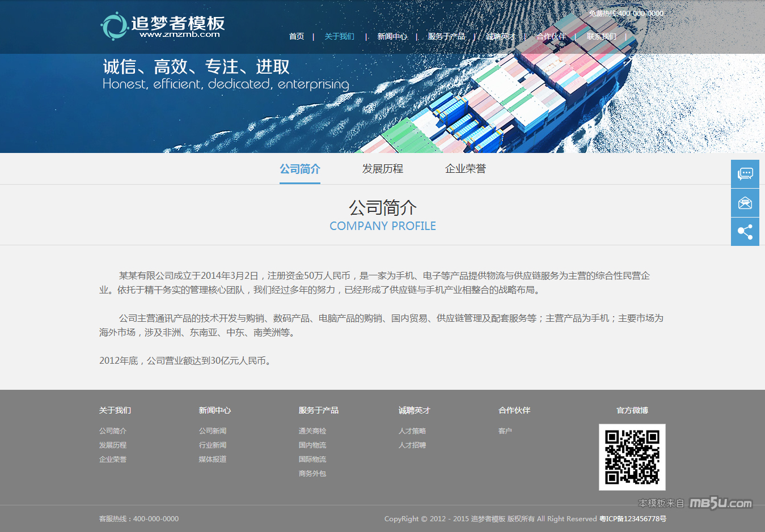
Task: Click the 追梦者模板 logo
Action: [x=163, y=26]
